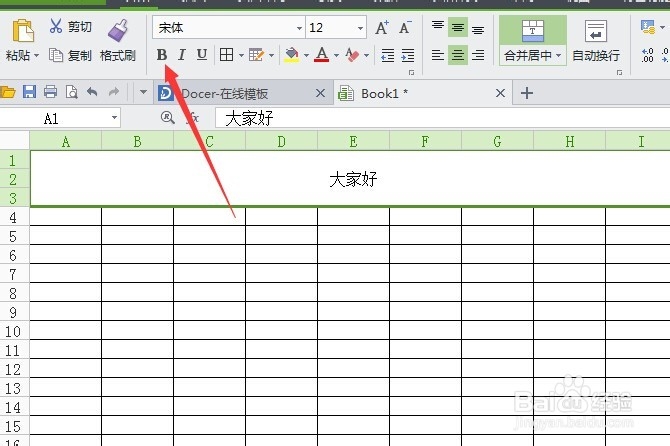Toggle underline formatting
This screenshot has width=670, height=446.
coord(202,55)
